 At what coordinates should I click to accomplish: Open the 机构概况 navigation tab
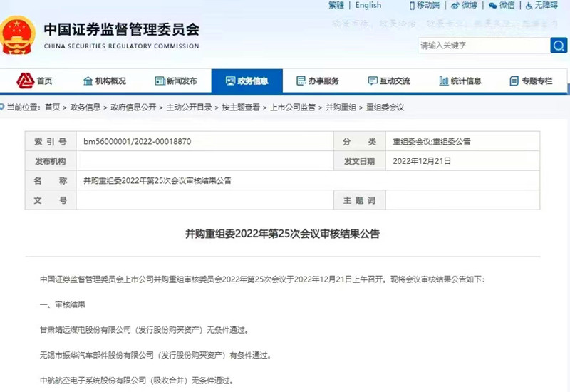click(105, 81)
